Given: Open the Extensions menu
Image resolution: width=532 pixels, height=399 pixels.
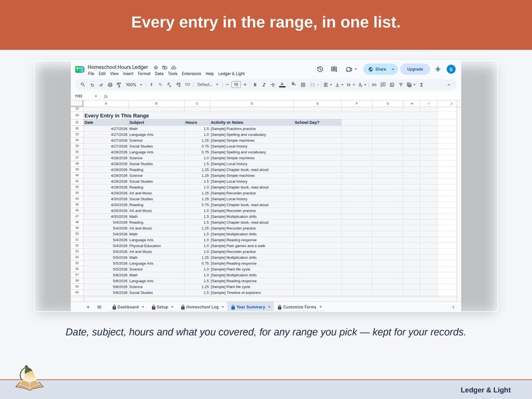Looking at the screenshot, I should click(x=192, y=74).
